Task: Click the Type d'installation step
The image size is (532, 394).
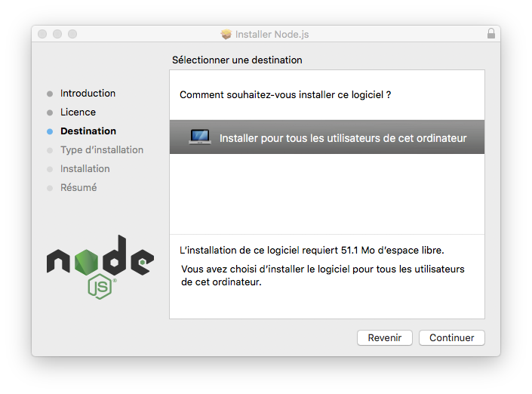Action: (x=102, y=150)
